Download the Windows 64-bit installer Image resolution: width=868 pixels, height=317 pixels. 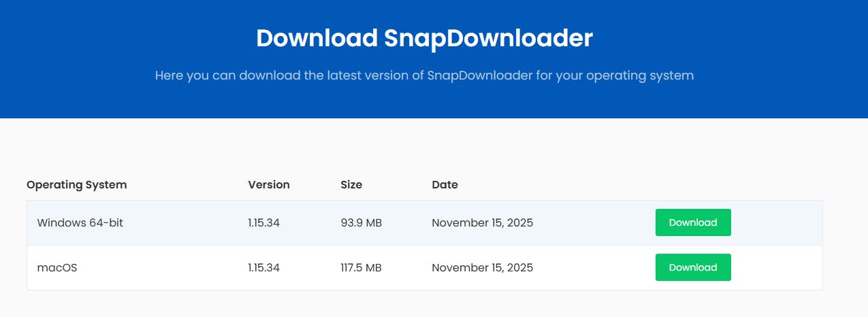[x=692, y=222]
